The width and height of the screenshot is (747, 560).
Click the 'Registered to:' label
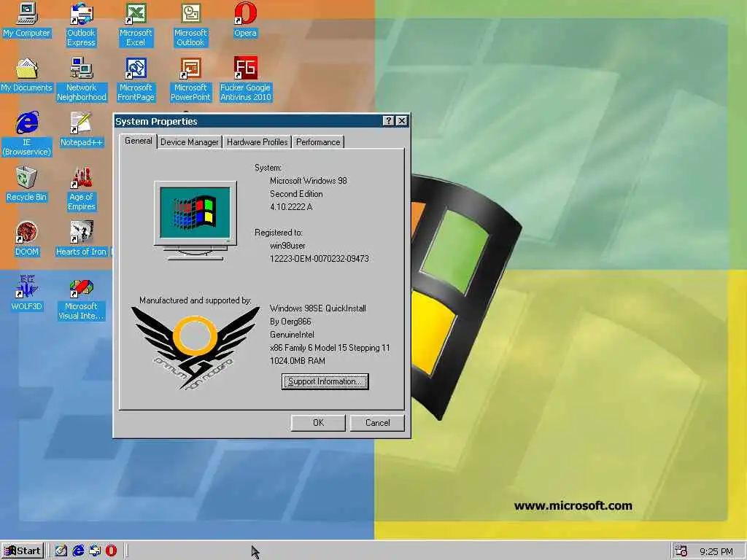tap(278, 233)
